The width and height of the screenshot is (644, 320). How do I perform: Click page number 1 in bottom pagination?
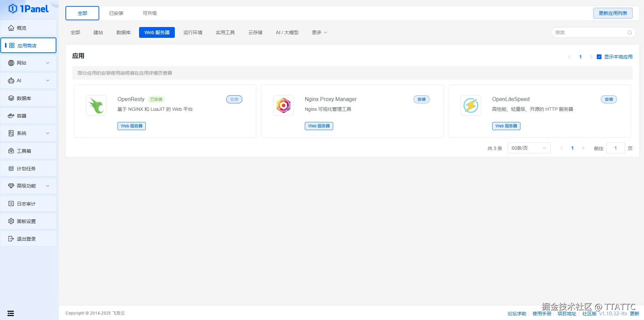(572, 148)
